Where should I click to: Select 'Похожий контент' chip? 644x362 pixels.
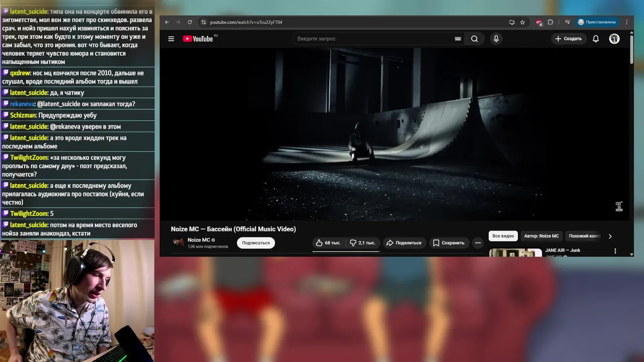pyautogui.click(x=583, y=236)
